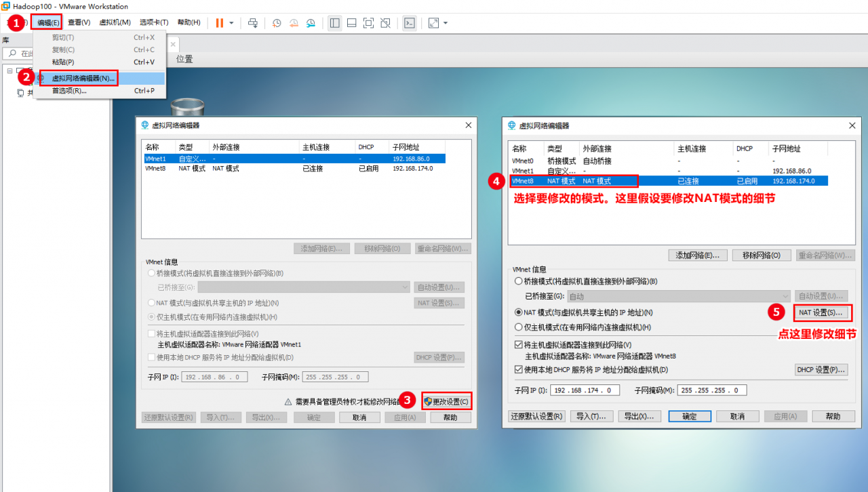The image size is (868, 492).
Task: Select 仅主机模式 radio in left dialog
Action: 151,317
